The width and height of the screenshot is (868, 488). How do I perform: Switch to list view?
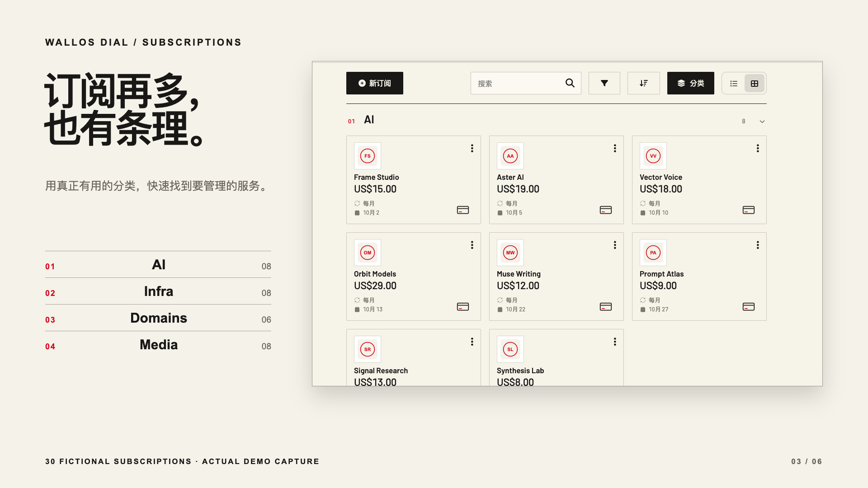point(734,84)
